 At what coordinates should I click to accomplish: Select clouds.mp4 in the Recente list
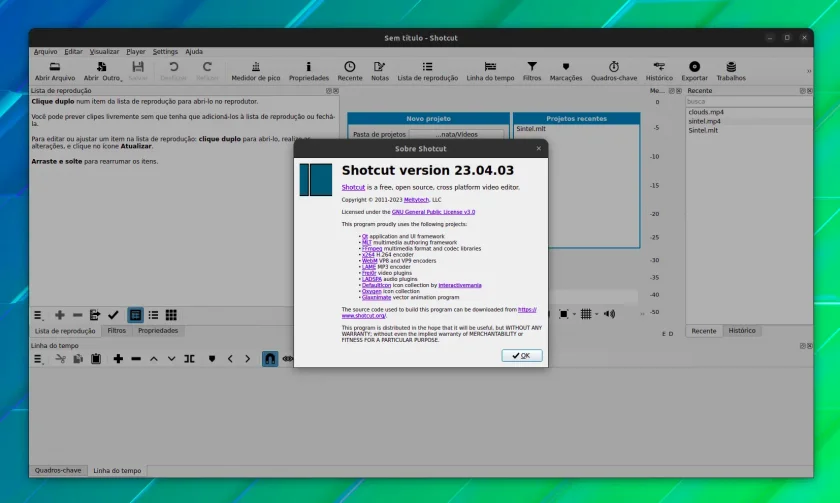[706, 112]
